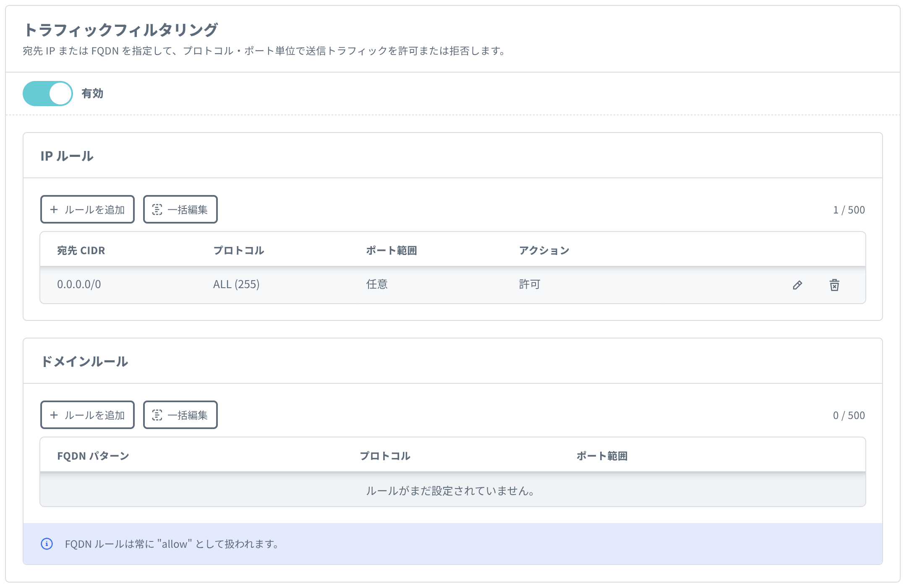
Task: Click the プロトコル header in domain rules table
Action: click(385, 456)
